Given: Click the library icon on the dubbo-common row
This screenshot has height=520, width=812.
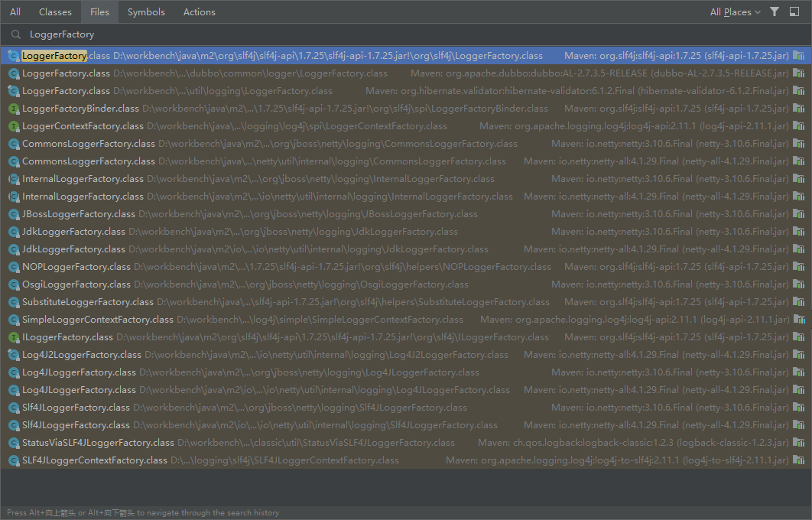Looking at the screenshot, I should pyautogui.click(x=800, y=73).
